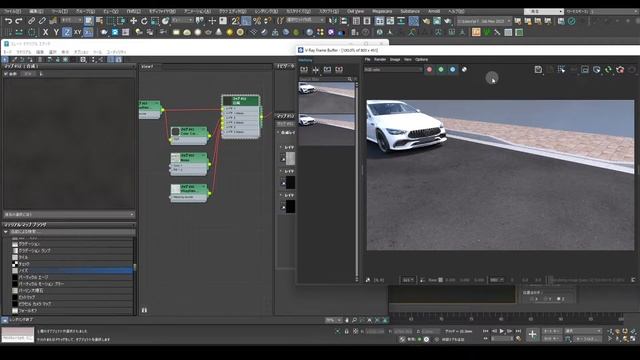Constrain to Y axis button
The height and width of the screenshot is (360, 640).
click(56, 32)
